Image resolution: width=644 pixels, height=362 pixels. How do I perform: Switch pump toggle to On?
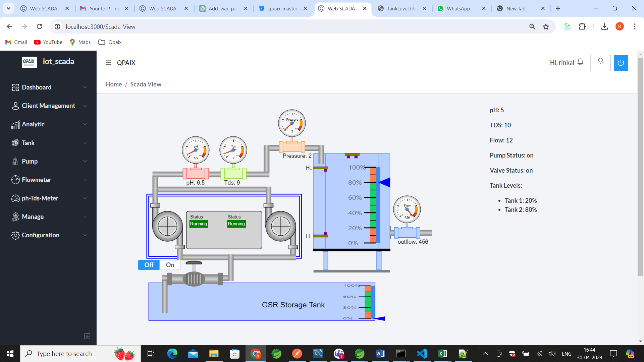(170, 265)
